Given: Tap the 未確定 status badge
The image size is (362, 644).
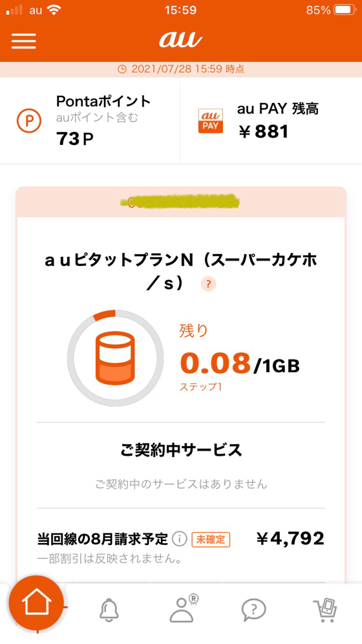Looking at the screenshot, I should point(211,539).
